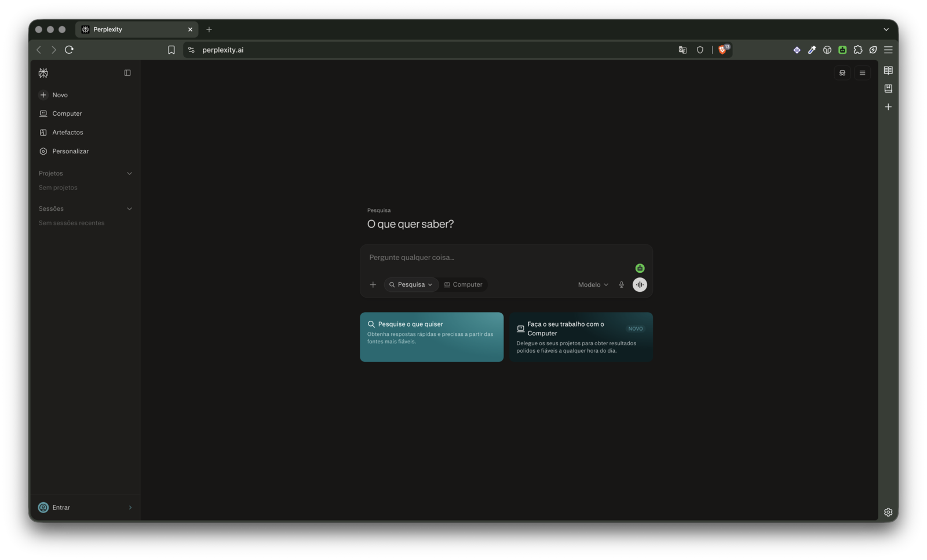This screenshot has width=927, height=560.
Task: Focus the Pergunte qualquer coisa input
Action: (498, 257)
